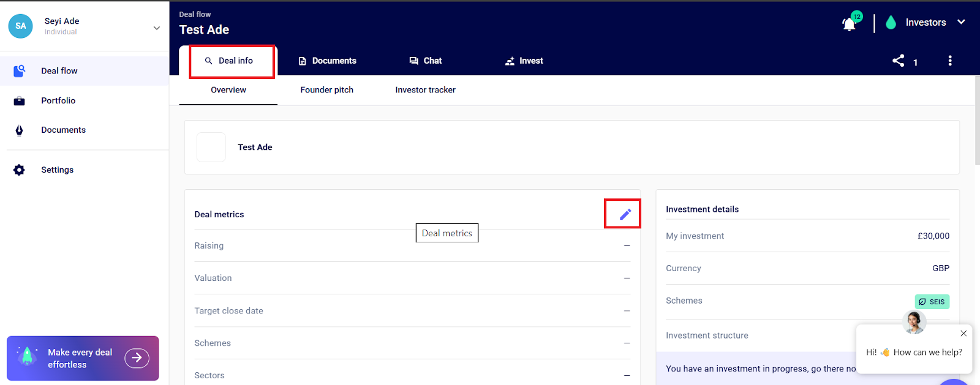
Task: Click the Documents pen icon in sidebar
Action: coord(19,130)
